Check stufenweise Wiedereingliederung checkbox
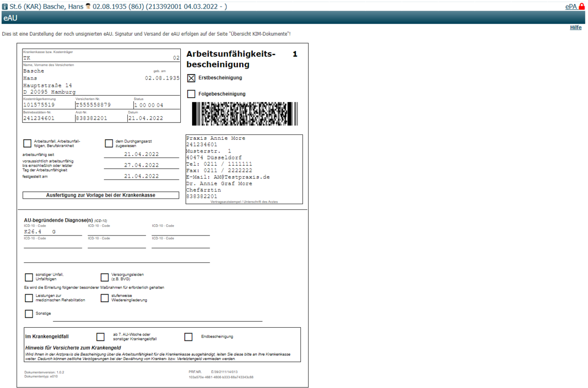The width and height of the screenshot is (588, 388). pos(104,298)
